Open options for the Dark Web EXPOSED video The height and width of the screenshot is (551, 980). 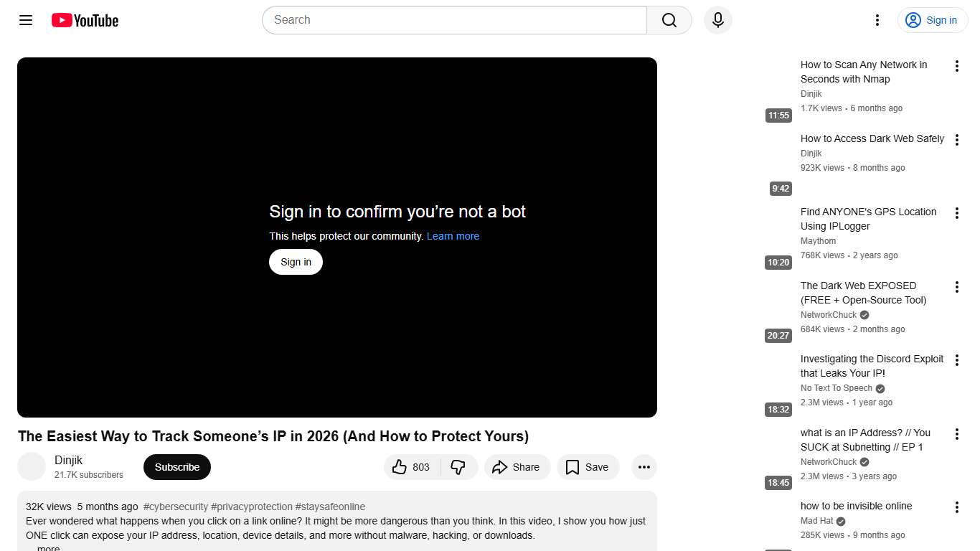click(956, 286)
